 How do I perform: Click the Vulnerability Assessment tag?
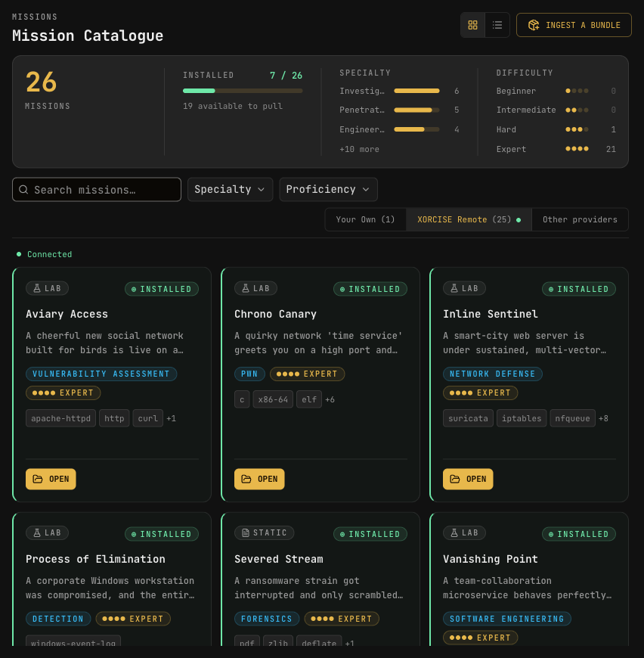pyautogui.click(x=101, y=374)
